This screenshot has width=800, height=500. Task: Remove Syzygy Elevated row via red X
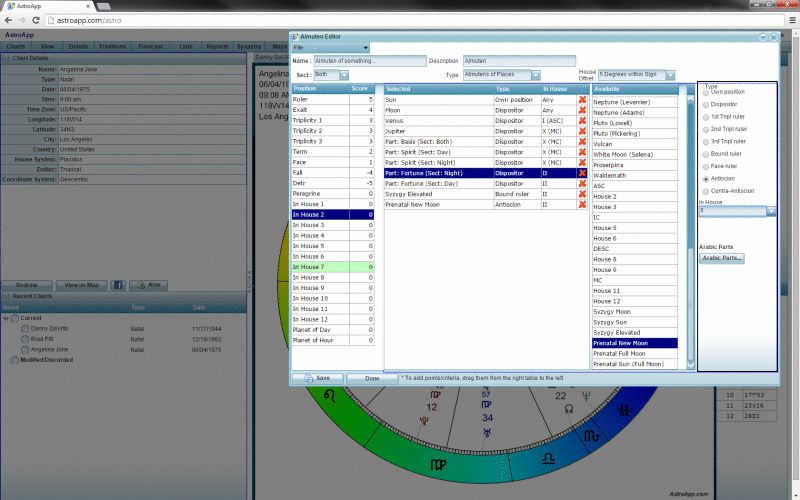pos(582,194)
